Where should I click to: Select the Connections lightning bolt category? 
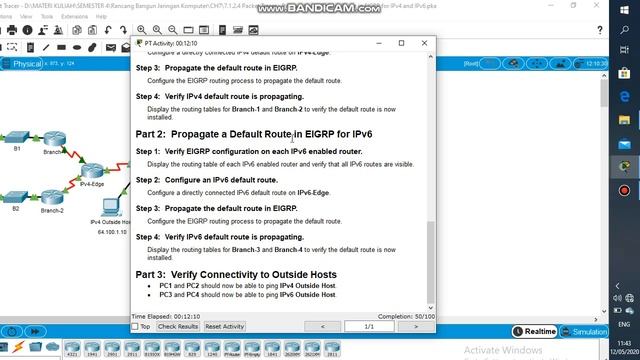(x=18, y=347)
